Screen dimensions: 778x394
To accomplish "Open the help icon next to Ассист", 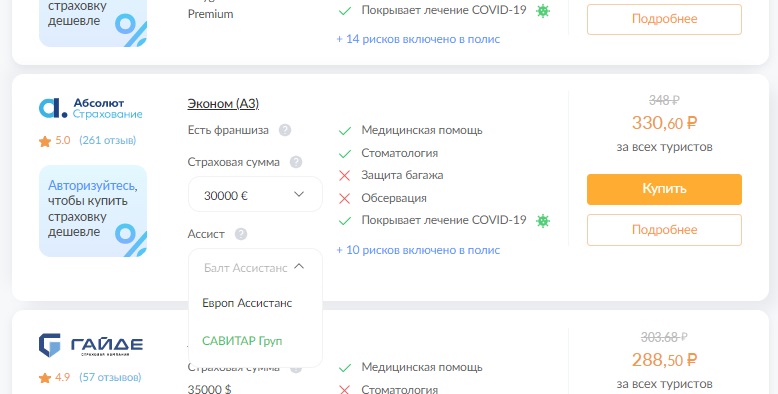I will tap(241, 234).
